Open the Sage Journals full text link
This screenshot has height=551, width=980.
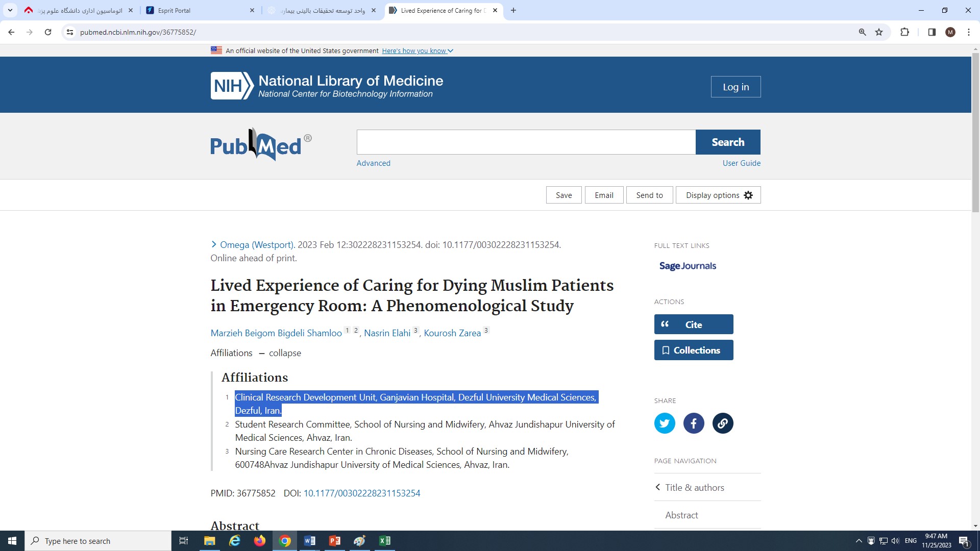[687, 266]
